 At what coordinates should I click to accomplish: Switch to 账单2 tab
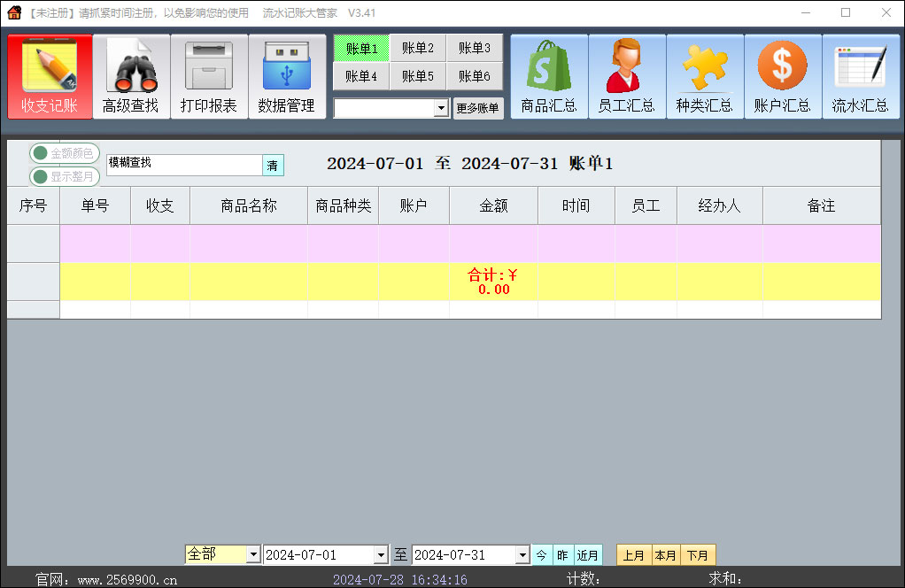coord(418,48)
